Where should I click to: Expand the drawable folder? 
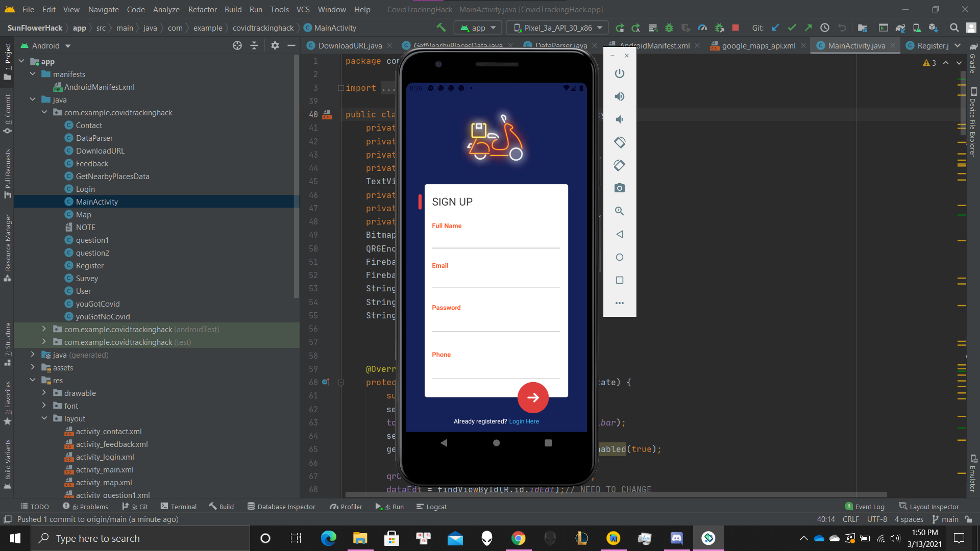(x=44, y=393)
